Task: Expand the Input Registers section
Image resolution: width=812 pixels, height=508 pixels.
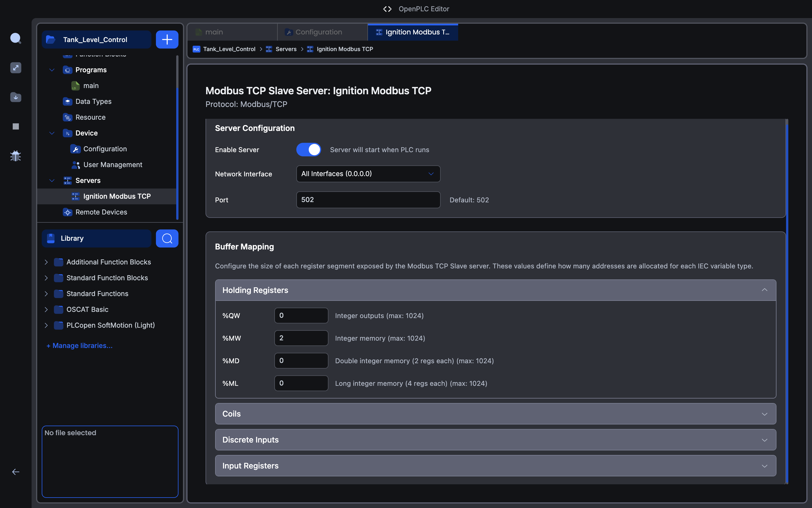Action: pyautogui.click(x=496, y=466)
